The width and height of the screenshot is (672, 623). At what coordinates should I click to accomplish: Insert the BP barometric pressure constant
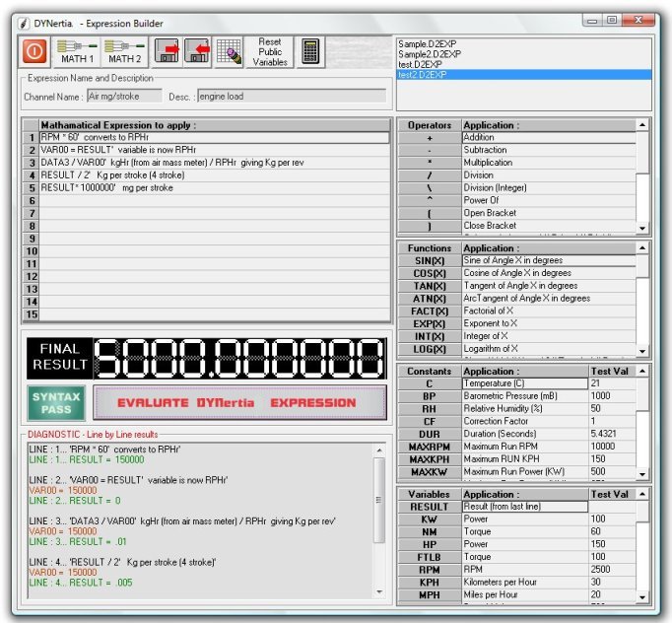[430, 396]
